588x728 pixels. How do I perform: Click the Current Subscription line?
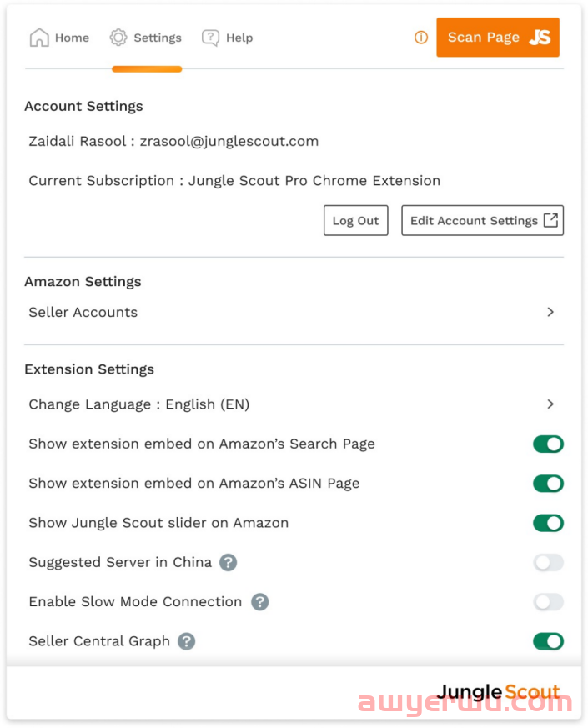pyautogui.click(x=234, y=181)
